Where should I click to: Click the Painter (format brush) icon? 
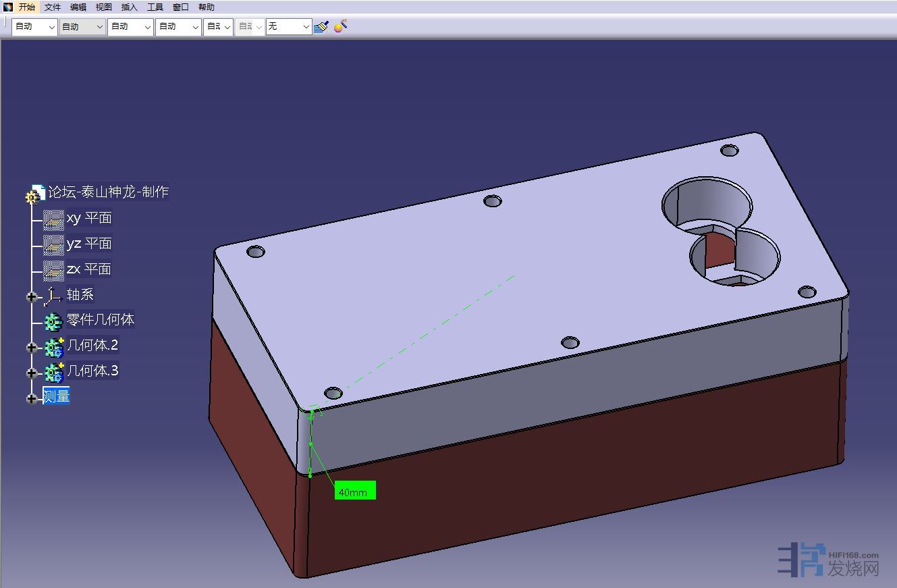click(321, 26)
